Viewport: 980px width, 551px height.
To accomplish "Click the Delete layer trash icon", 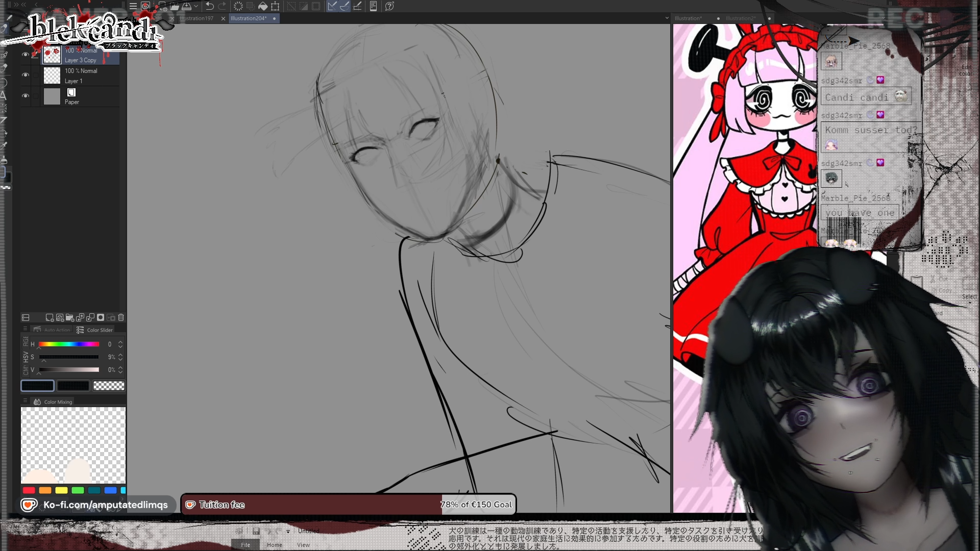I will (x=121, y=317).
